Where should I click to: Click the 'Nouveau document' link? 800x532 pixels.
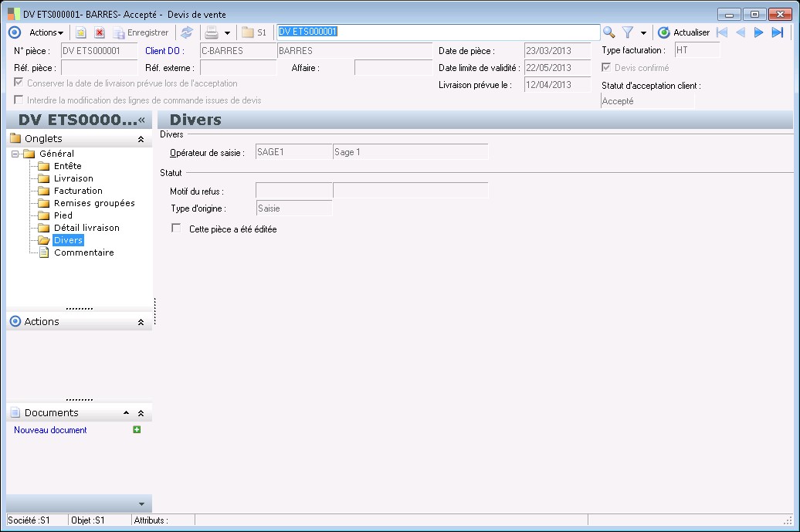(50, 430)
